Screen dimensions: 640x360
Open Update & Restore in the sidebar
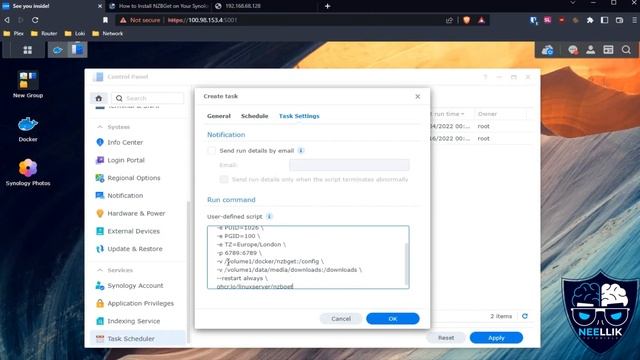click(x=135, y=249)
